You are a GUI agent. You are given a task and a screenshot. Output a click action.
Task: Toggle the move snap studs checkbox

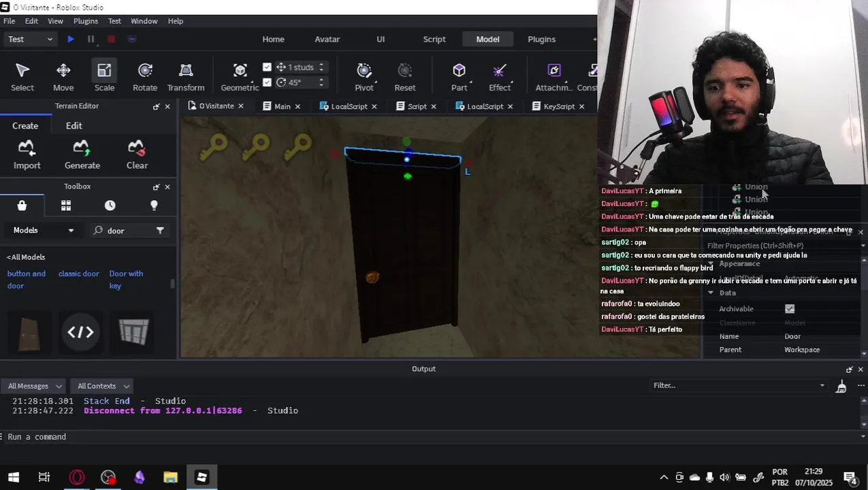click(267, 67)
